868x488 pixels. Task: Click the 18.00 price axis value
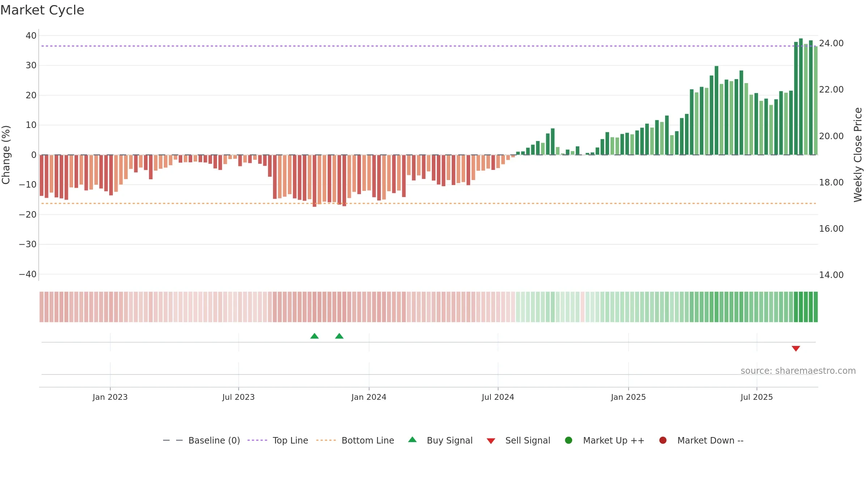(831, 183)
